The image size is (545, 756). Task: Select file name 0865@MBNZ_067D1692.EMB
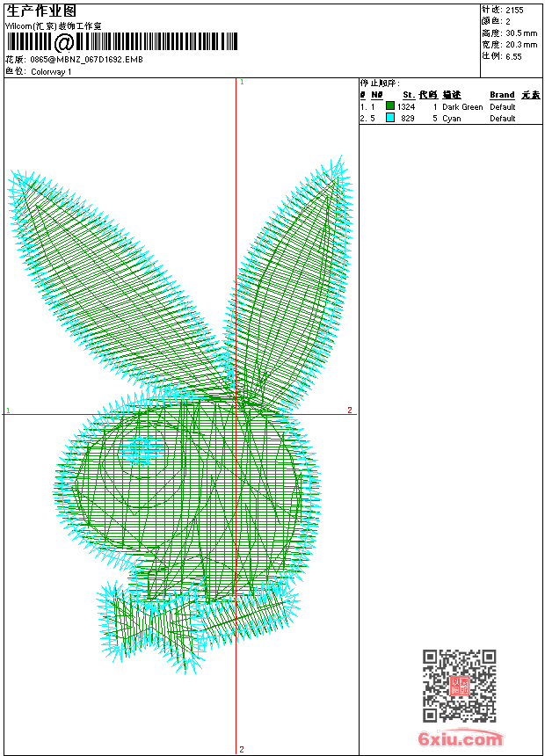click(x=86, y=60)
